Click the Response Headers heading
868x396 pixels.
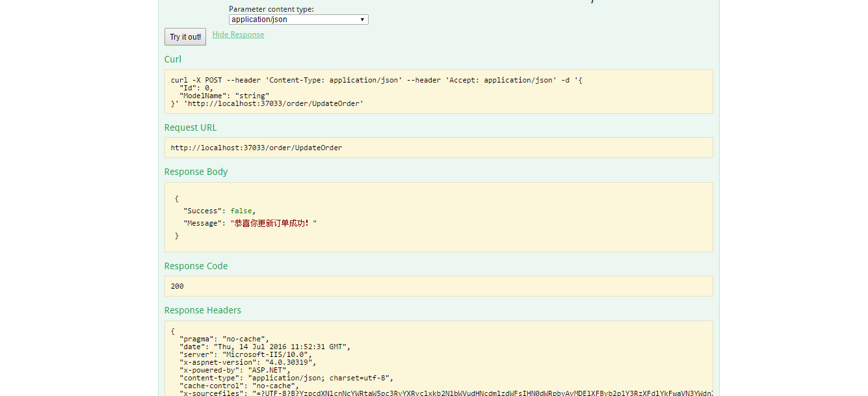coord(203,310)
